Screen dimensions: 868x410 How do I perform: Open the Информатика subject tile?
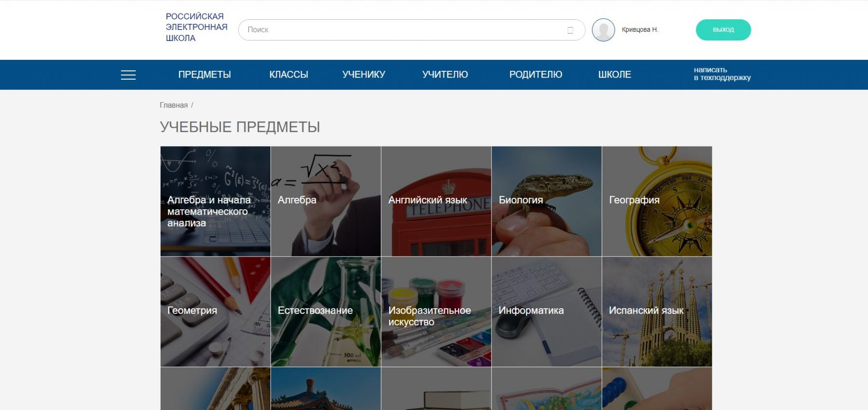[547, 312]
